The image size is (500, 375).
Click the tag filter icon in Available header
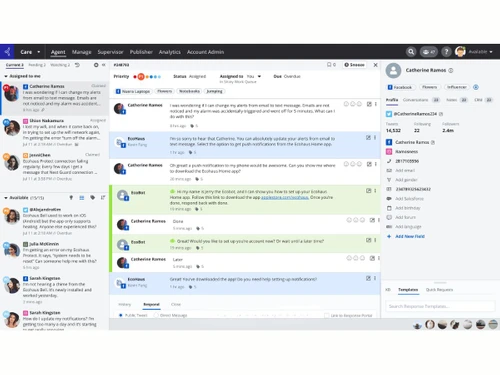tap(93, 198)
